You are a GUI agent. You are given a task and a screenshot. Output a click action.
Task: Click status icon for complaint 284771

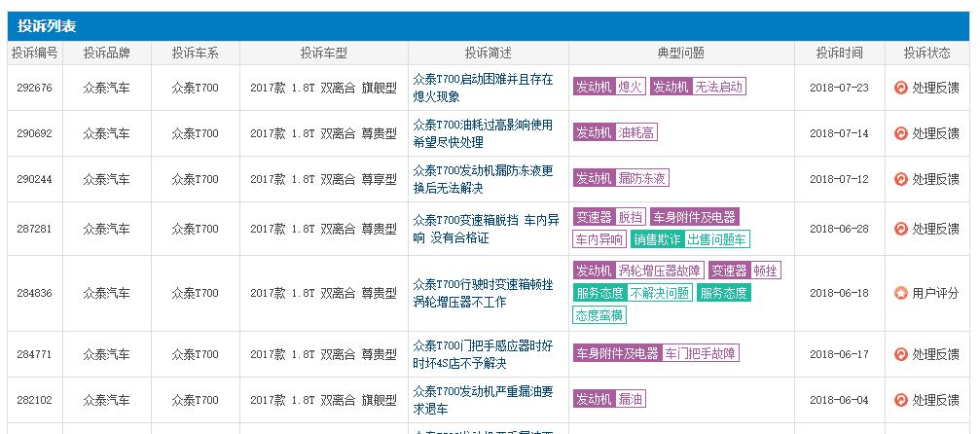point(900,354)
